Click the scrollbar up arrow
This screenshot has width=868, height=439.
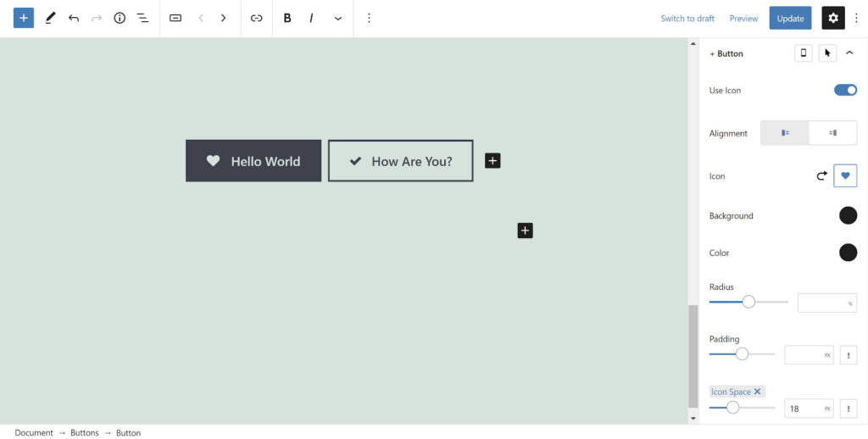pyautogui.click(x=693, y=43)
